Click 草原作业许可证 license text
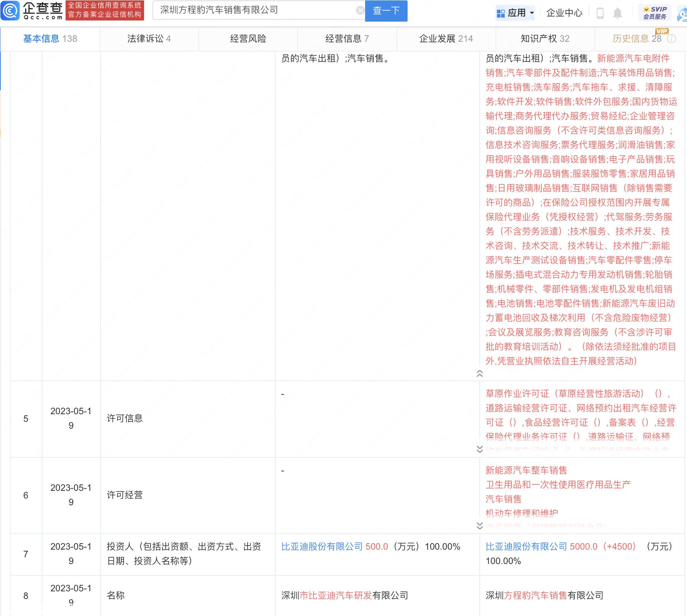687x616 pixels. 517,394
